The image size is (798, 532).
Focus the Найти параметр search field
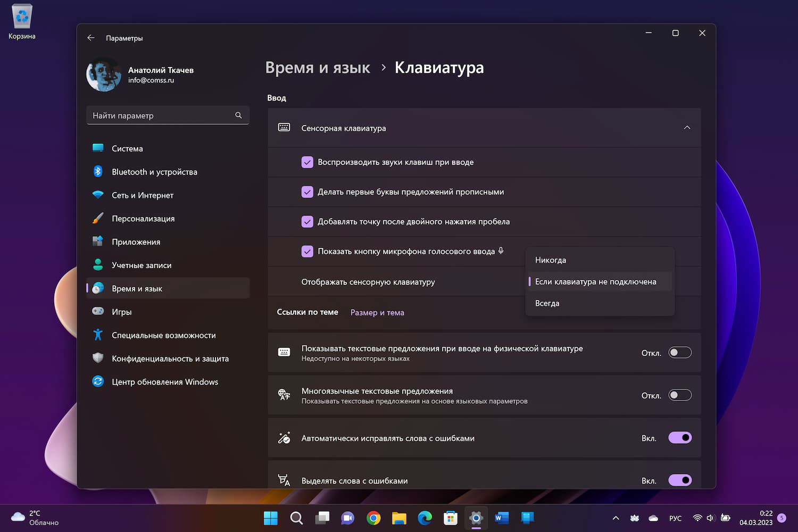coord(168,115)
